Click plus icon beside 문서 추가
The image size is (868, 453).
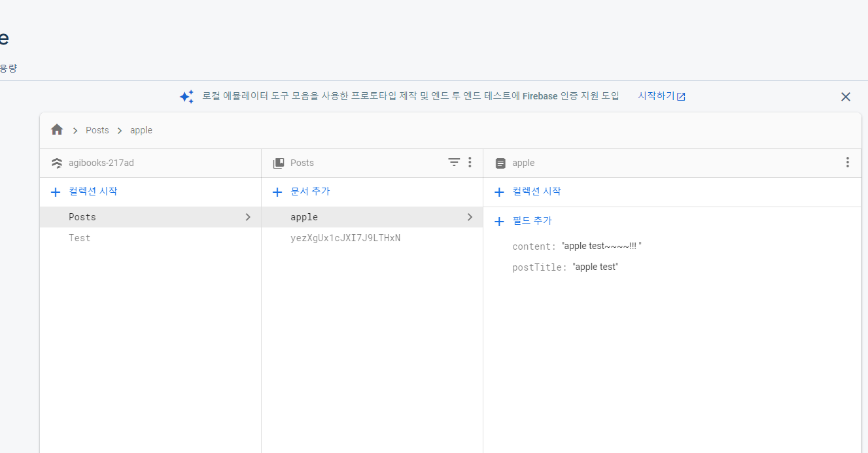coord(277,192)
